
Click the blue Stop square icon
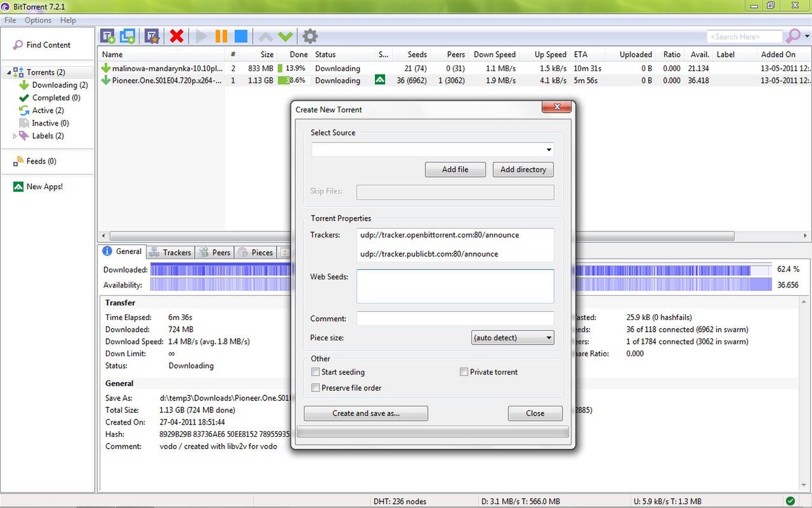point(241,36)
